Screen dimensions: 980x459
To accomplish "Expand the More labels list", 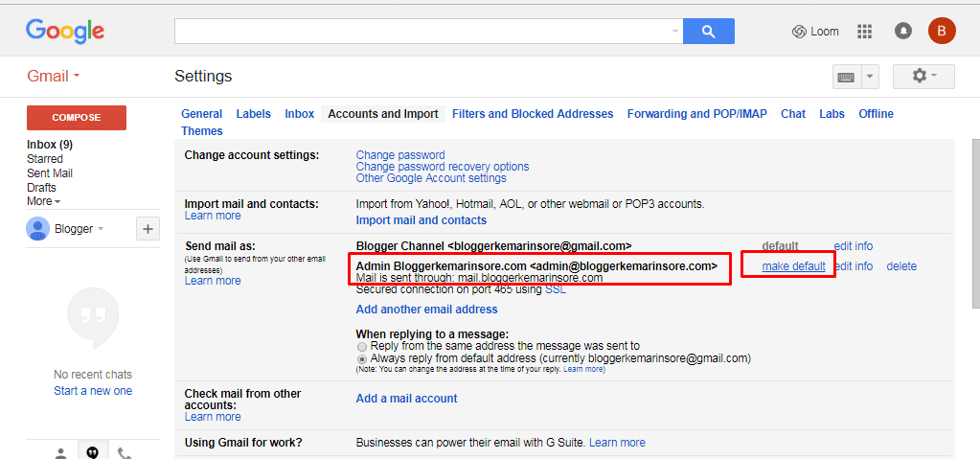I will coord(43,202).
